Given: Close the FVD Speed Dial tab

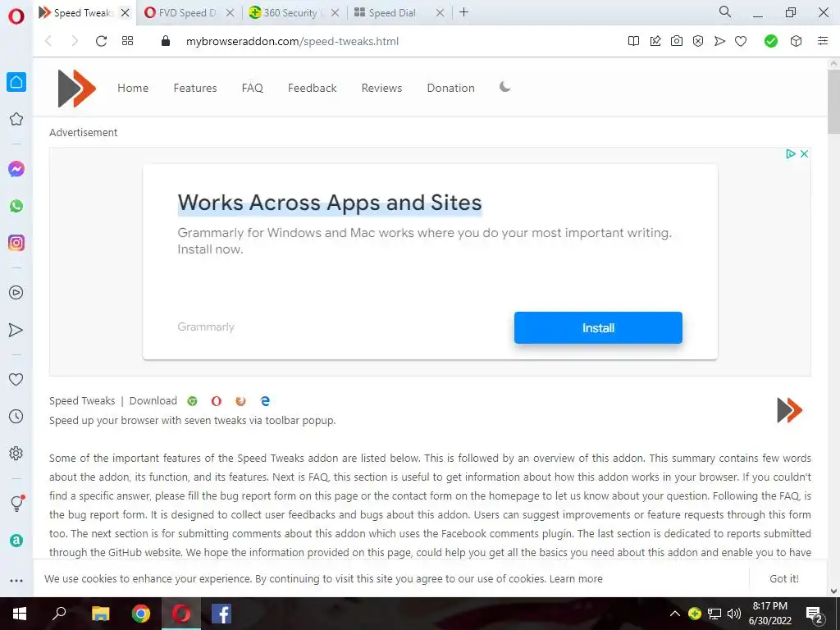Looking at the screenshot, I should pos(230,13).
